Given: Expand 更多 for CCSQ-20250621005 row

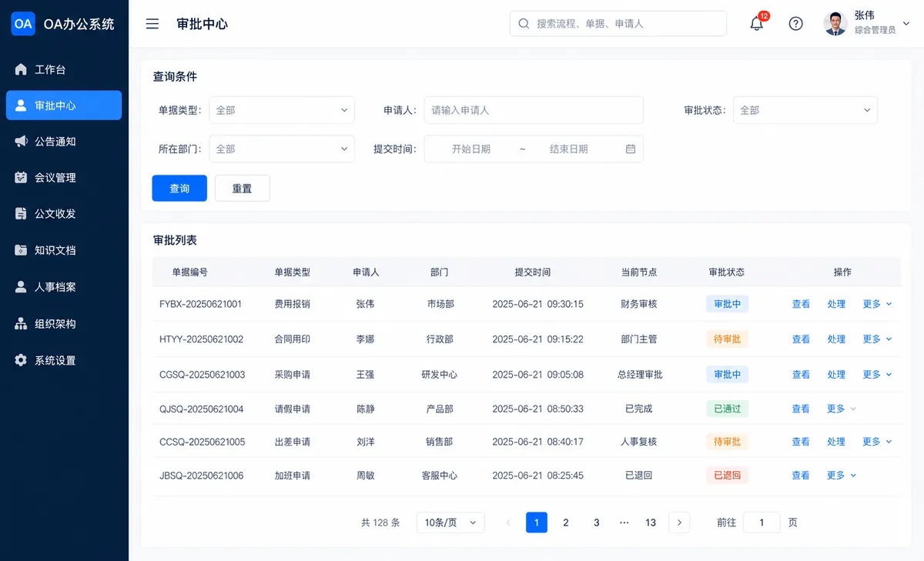Looking at the screenshot, I should coord(877,442).
